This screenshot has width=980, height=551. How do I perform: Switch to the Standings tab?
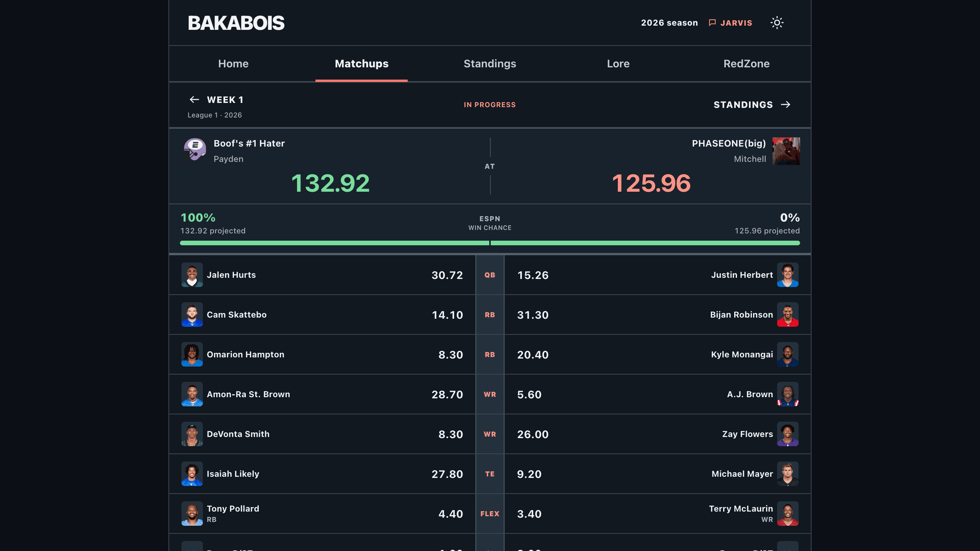(490, 64)
